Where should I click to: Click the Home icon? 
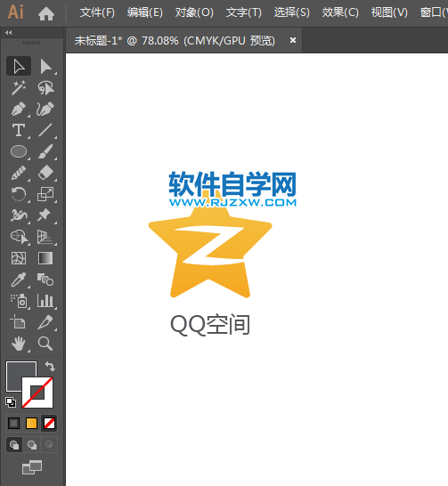pyautogui.click(x=46, y=13)
